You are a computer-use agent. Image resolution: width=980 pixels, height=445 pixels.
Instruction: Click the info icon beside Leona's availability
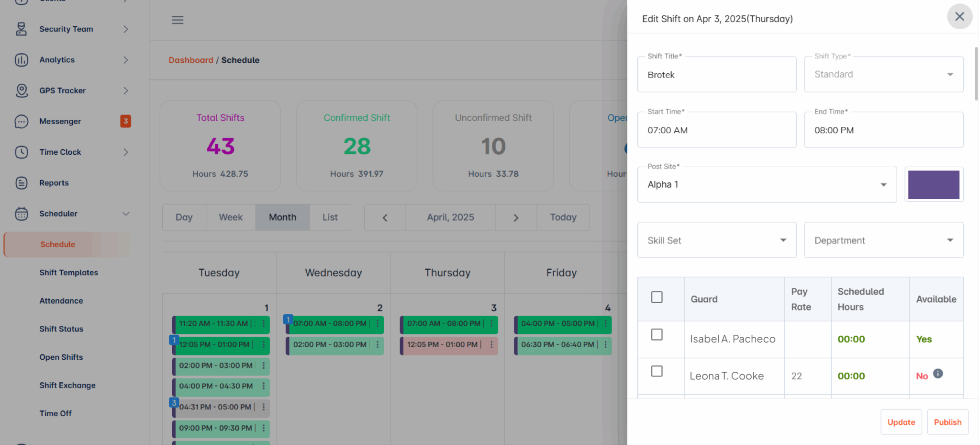coord(938,373)
